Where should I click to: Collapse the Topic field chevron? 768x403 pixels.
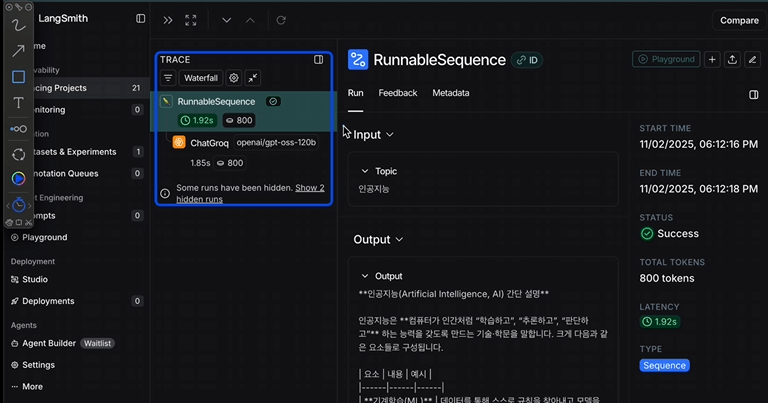[x=364, y=171]
